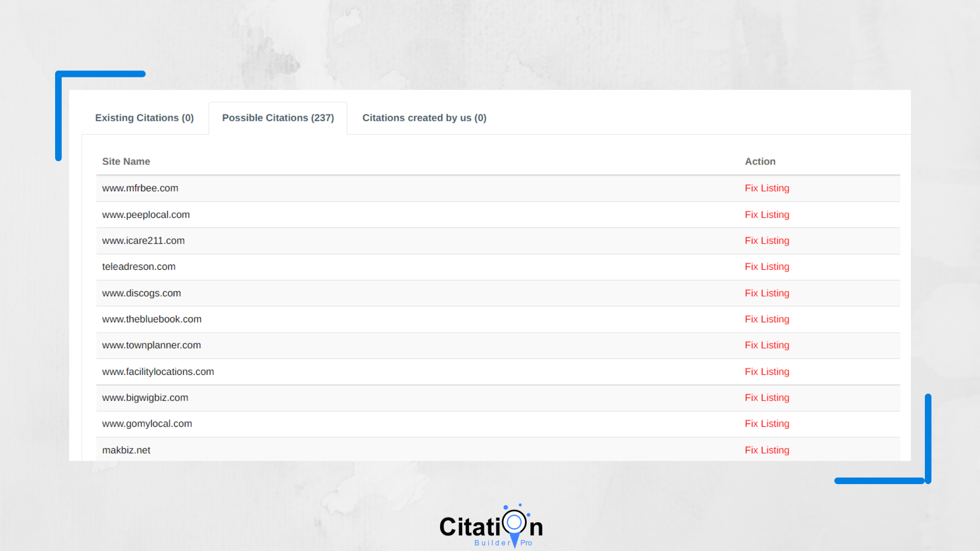Screen dimensions: 980x551
Task: Select Fix Listing for www.mfrbee.com
Action: 766,188
